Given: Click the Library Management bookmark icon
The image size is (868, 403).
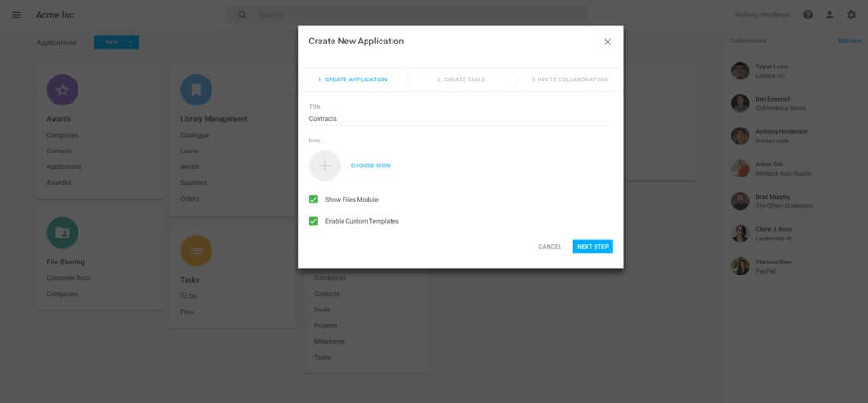Looking at the screenshot, I should pos(196,90).
